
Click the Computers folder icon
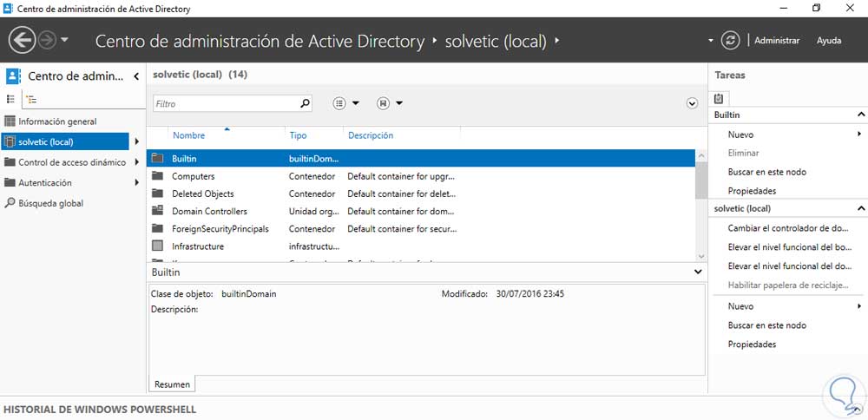coord(158,176)
